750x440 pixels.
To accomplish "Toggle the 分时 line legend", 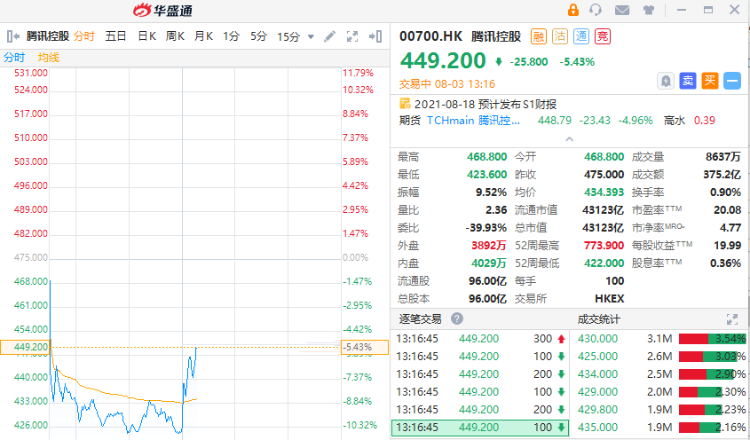I will pyautogui.click(x=14, y=58).
